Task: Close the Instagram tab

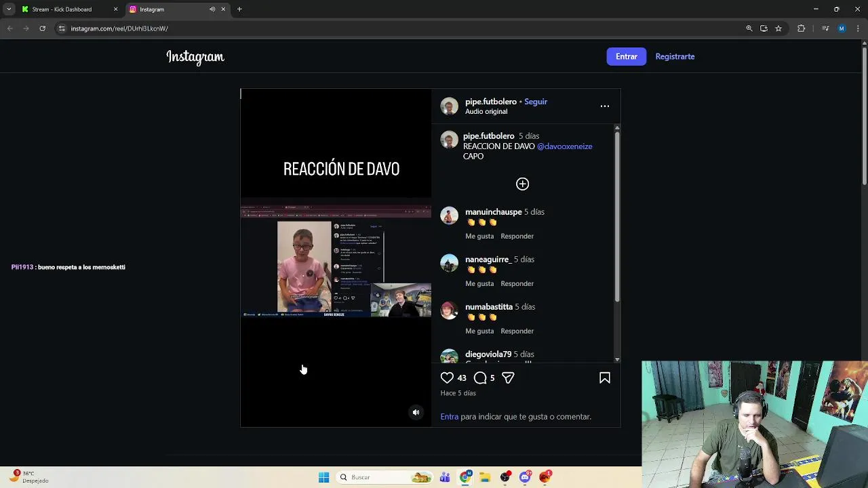Action: click(223, 9)
